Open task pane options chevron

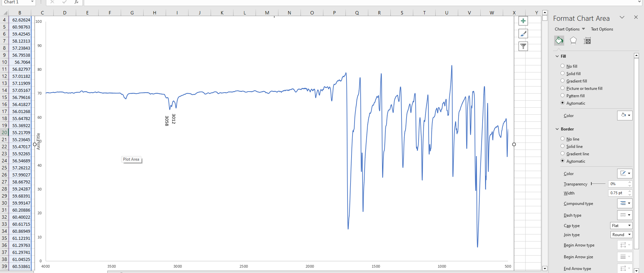[x=622, y=17]
